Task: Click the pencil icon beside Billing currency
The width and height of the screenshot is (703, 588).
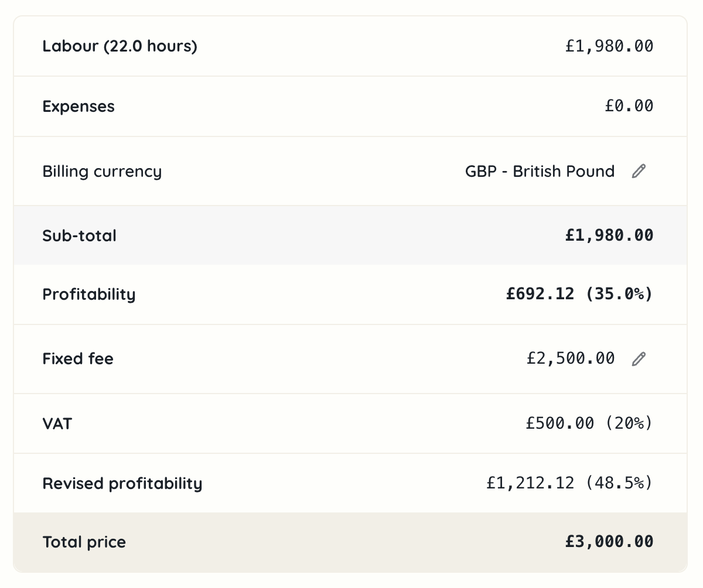Action: coord(639,171)
